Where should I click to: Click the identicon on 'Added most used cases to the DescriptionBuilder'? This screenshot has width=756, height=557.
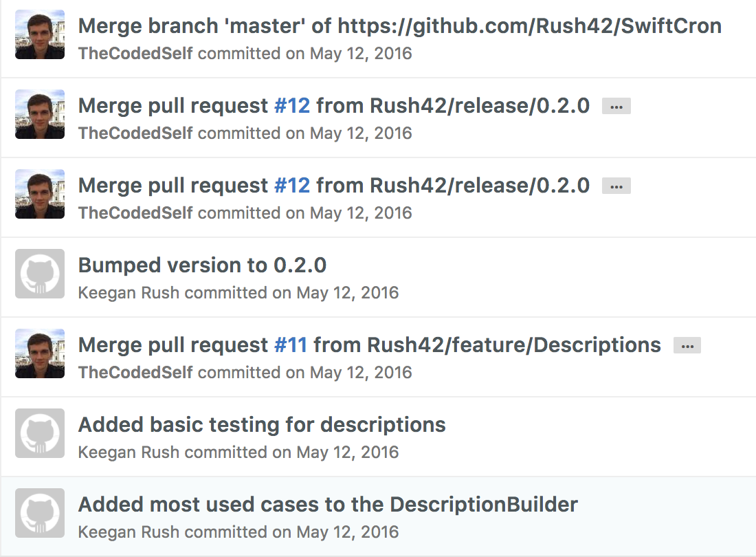[39, 513]
